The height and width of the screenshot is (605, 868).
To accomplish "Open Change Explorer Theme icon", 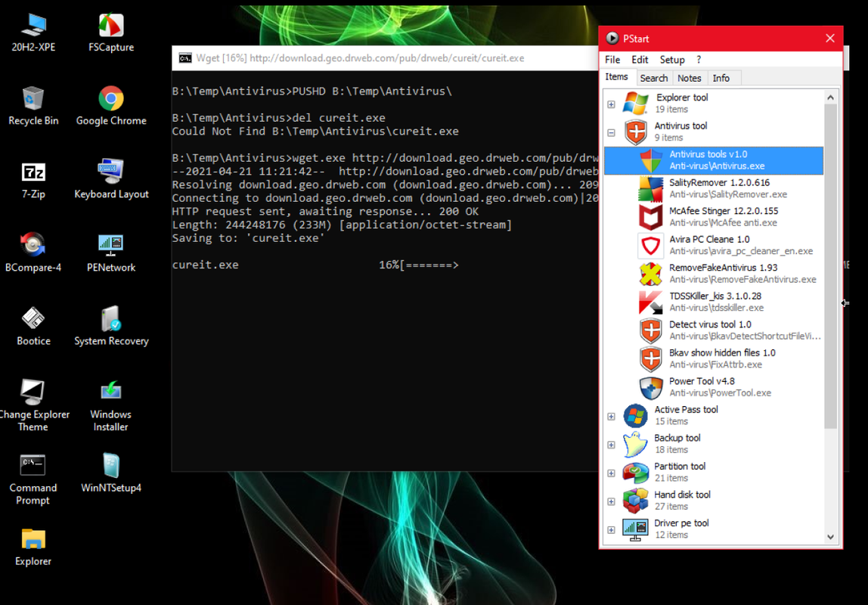I will point(33,406).
